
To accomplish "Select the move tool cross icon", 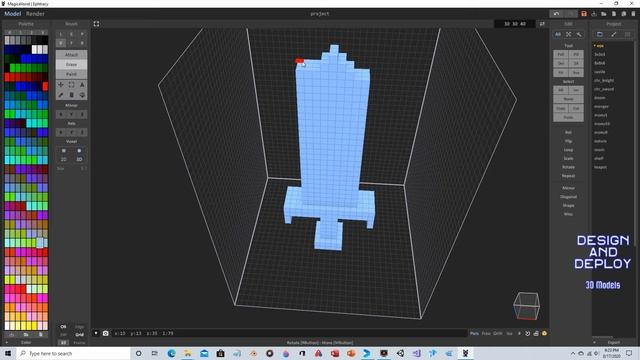I will coord(61,84).
